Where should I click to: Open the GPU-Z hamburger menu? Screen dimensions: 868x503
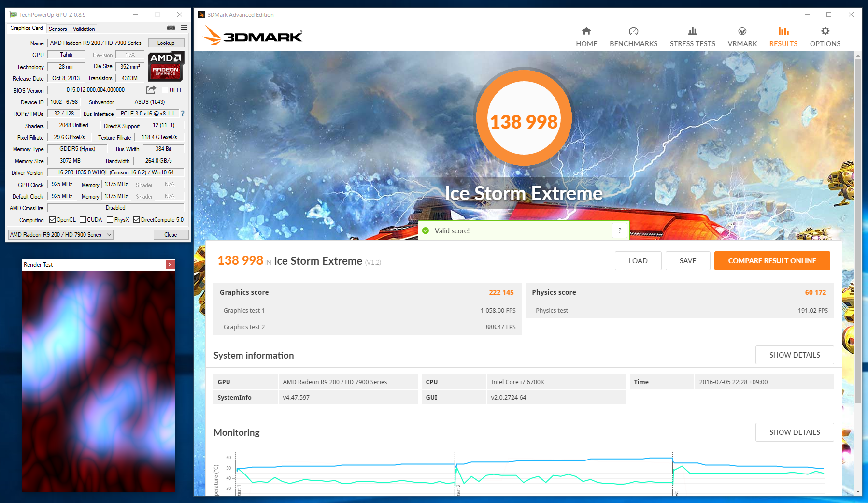(184, 28)
